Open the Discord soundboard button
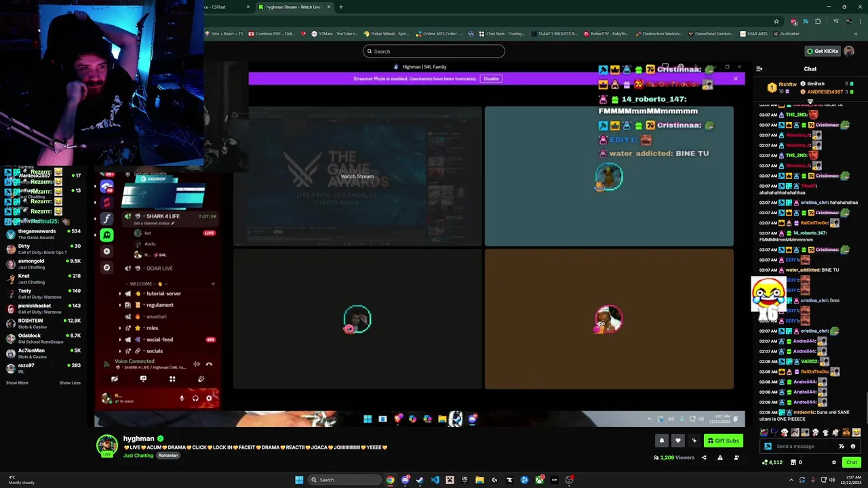 (x=201, y=379)
